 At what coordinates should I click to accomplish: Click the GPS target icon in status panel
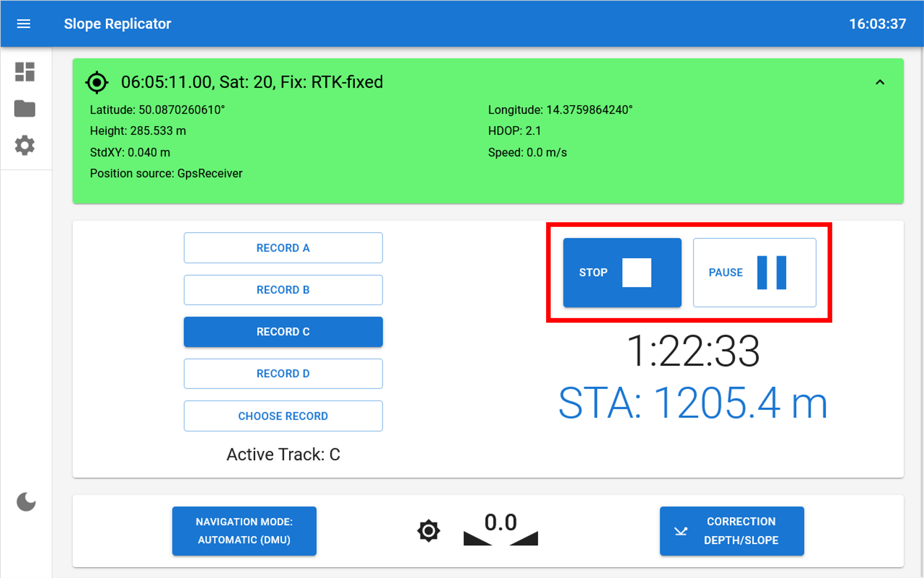(97, 83)
